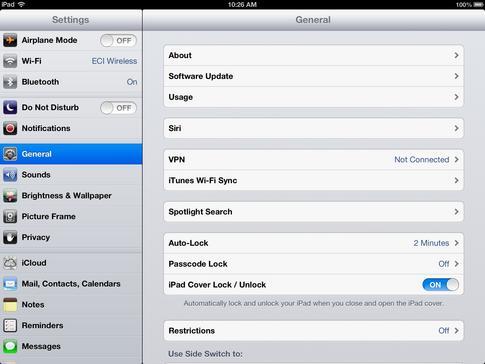This screenshot has height=364, width=485.
Task: Open Reminders settings from sidebar
Action: 71,325
